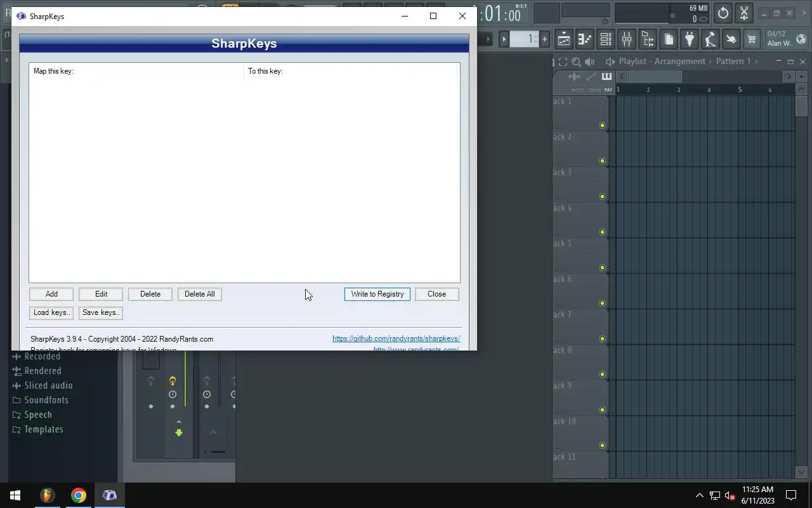Click the yellow highlighted mixer track icon
The height and width of the screenshot is (508, 812).
point(173,381)
